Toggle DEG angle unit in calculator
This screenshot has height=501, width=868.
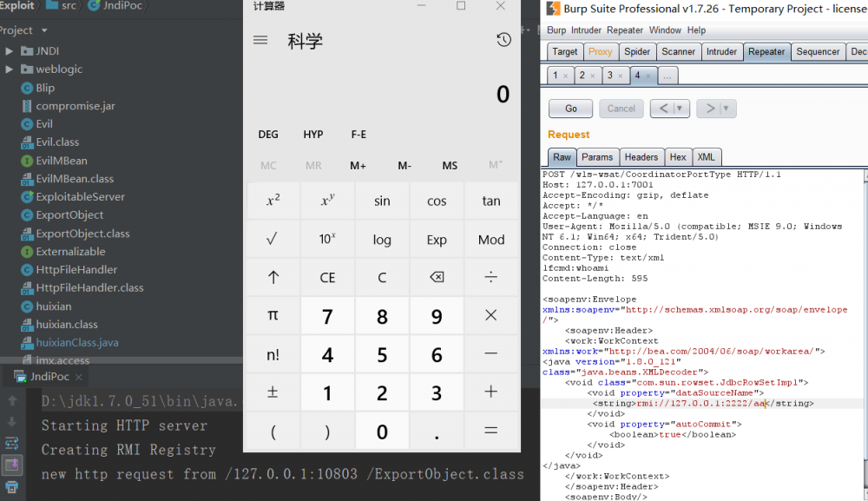point(268,135)
